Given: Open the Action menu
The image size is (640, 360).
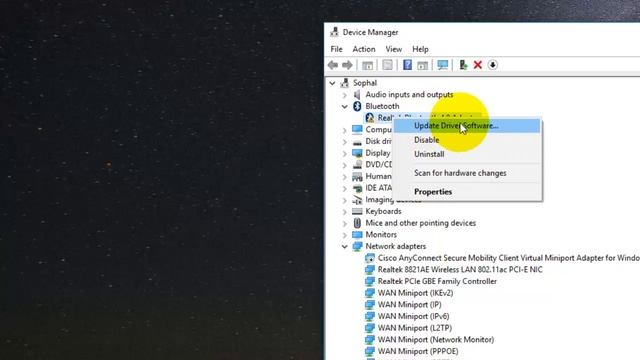Looking at the screenshot, I should click(x=364, y=49).
